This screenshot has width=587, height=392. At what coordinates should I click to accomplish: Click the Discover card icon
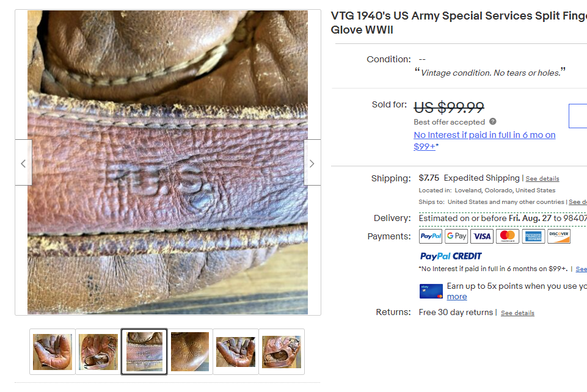559,236
